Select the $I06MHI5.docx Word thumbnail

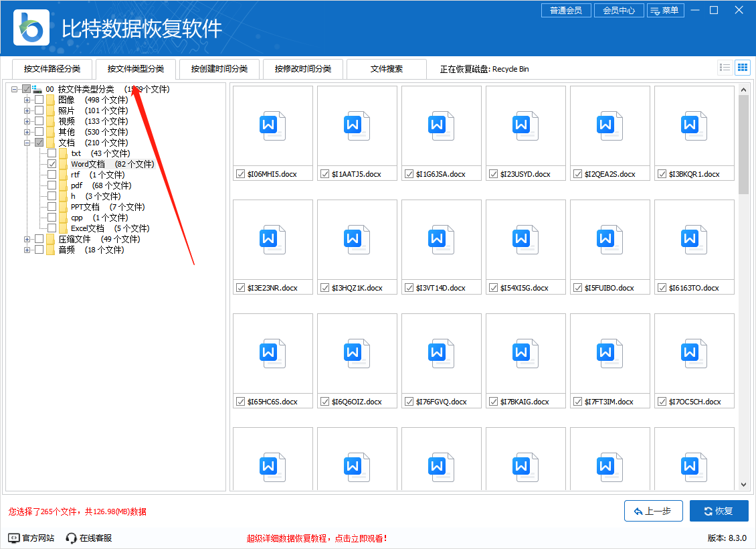pyautogui.click(x=273, y=126)
